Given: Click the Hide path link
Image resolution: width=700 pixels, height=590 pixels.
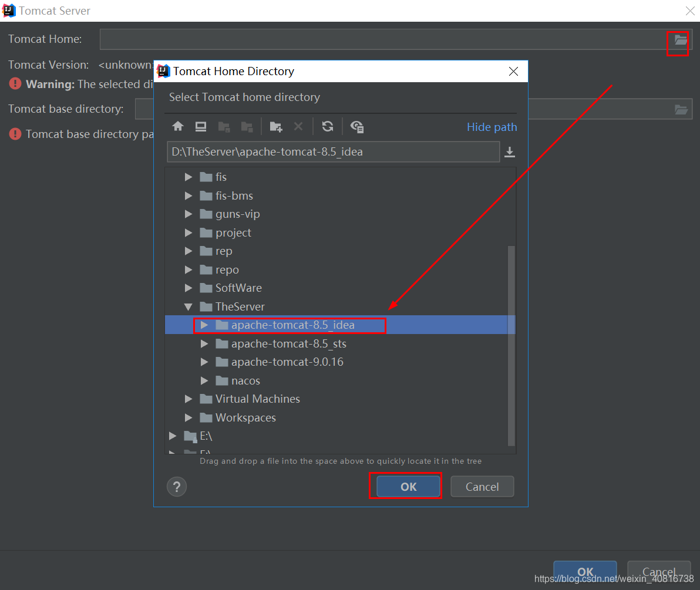Looking at the screenshot, I should [x=492, y=127].
